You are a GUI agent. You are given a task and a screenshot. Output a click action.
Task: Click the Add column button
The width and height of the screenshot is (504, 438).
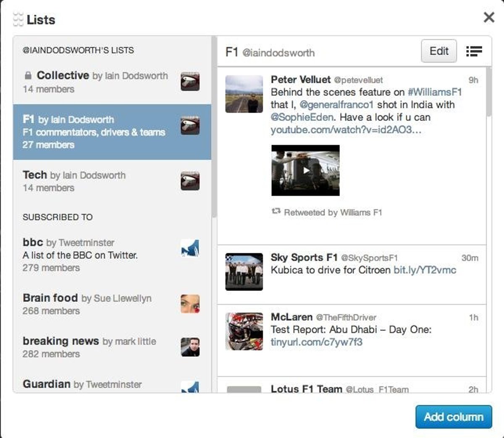tap(453, 417)
